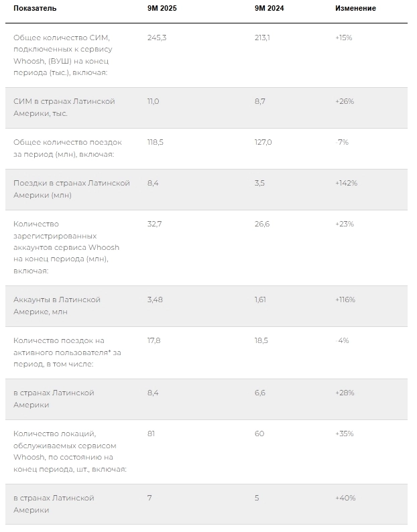The image size is (417, 532).
Task: Click 'Аккаунты в Латинской Америке, млн' label
Action: click(x=57, y=306)
